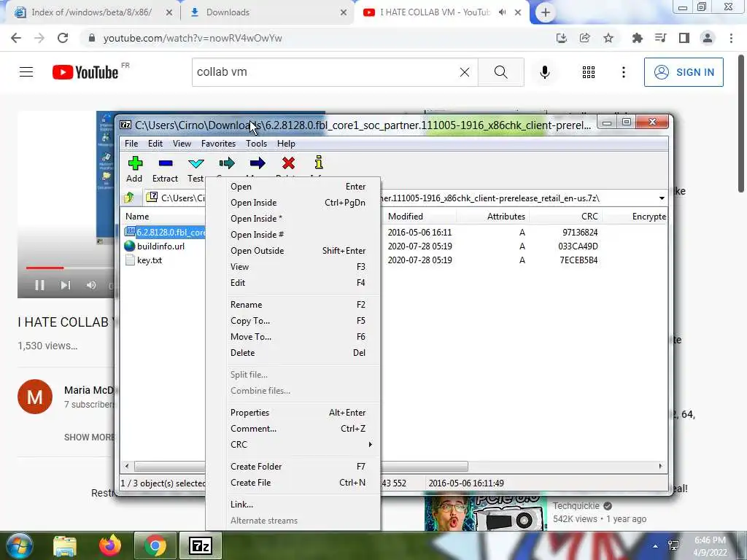747x560 pixels.
Task: Click the Move arrow icon in 7-Zip toolbar
Action: [x=258, y=163]
